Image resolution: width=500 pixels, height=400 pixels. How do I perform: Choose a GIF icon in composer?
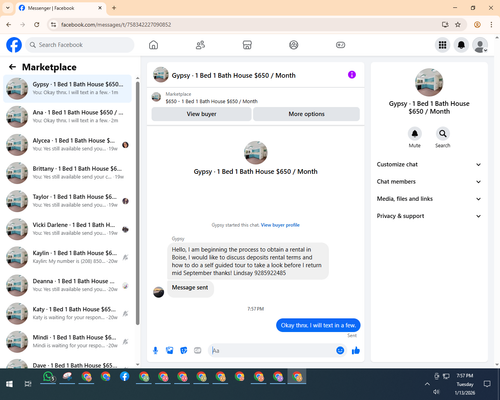click(x=198, y=350)
